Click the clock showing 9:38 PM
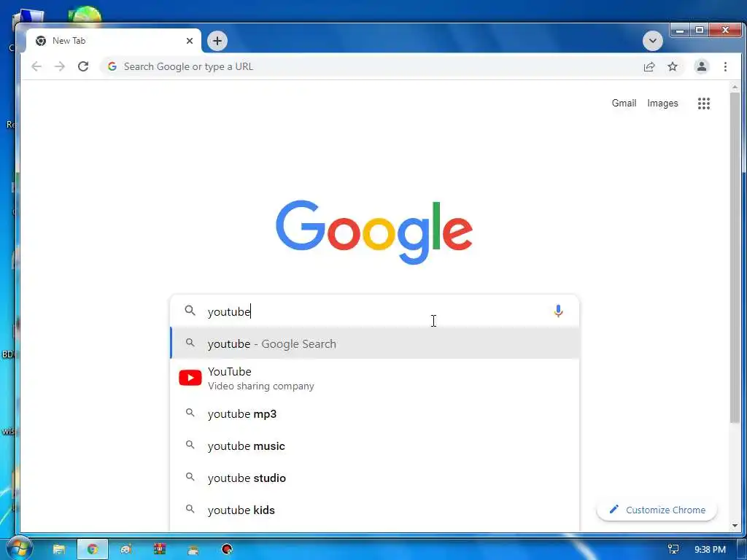747x560 pixels. (709, 550)
